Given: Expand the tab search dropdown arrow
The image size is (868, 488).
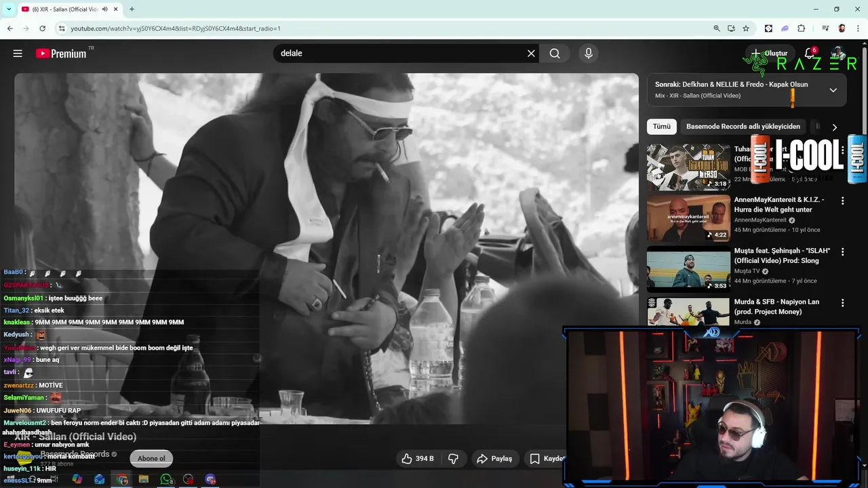Looking at the screenshot, I should [x=9, y=9].
